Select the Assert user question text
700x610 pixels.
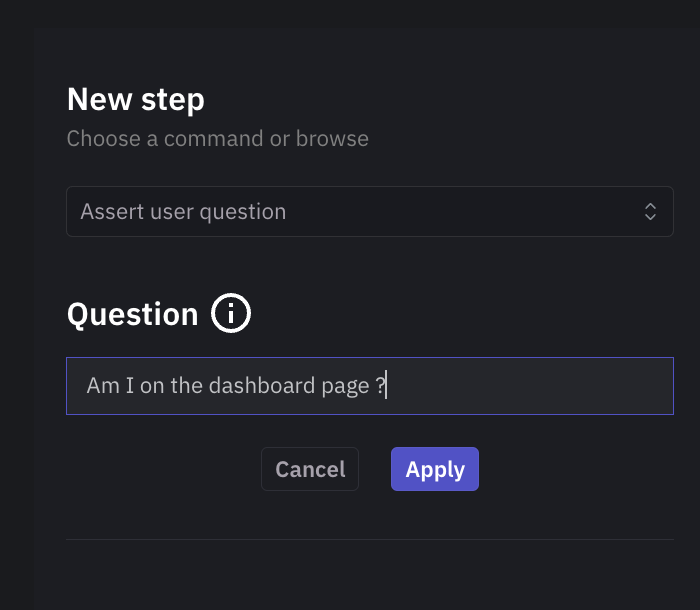[183, 212]
